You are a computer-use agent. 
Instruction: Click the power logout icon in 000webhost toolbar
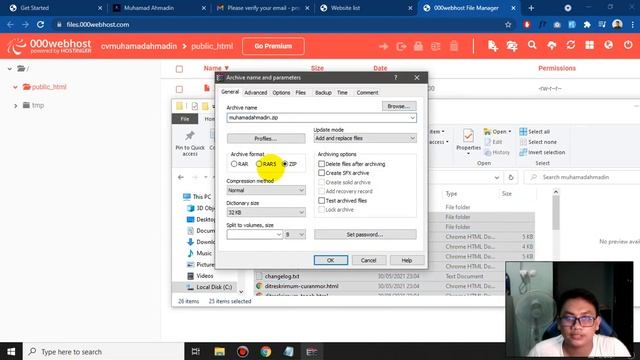[x=628, y=45]
